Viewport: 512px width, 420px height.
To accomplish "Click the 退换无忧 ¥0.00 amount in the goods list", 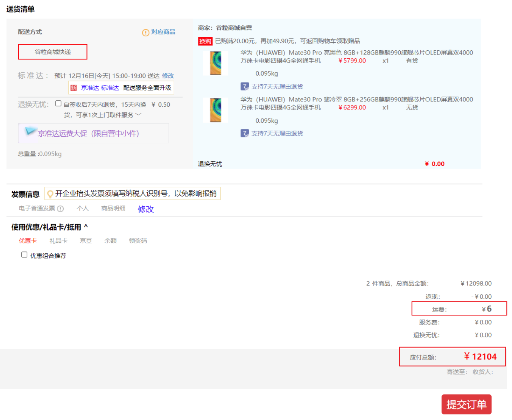I will (x=435, y=164).
